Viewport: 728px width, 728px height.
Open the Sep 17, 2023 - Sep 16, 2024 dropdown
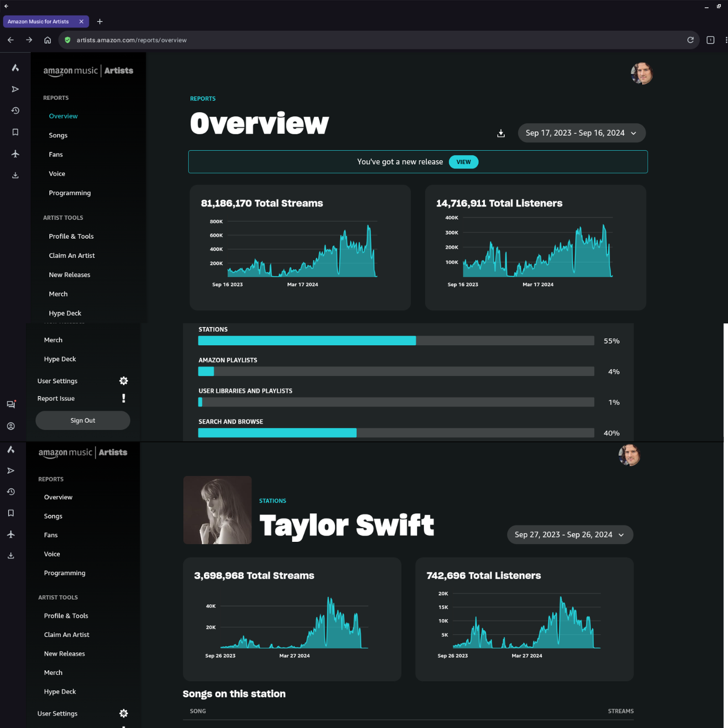tap(581, 133)
